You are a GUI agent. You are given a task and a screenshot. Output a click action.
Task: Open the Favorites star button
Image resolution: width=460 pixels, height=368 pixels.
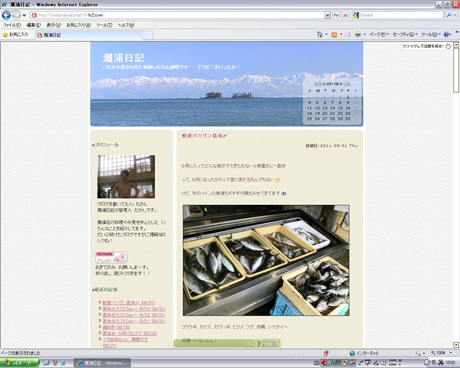(15, 35)
